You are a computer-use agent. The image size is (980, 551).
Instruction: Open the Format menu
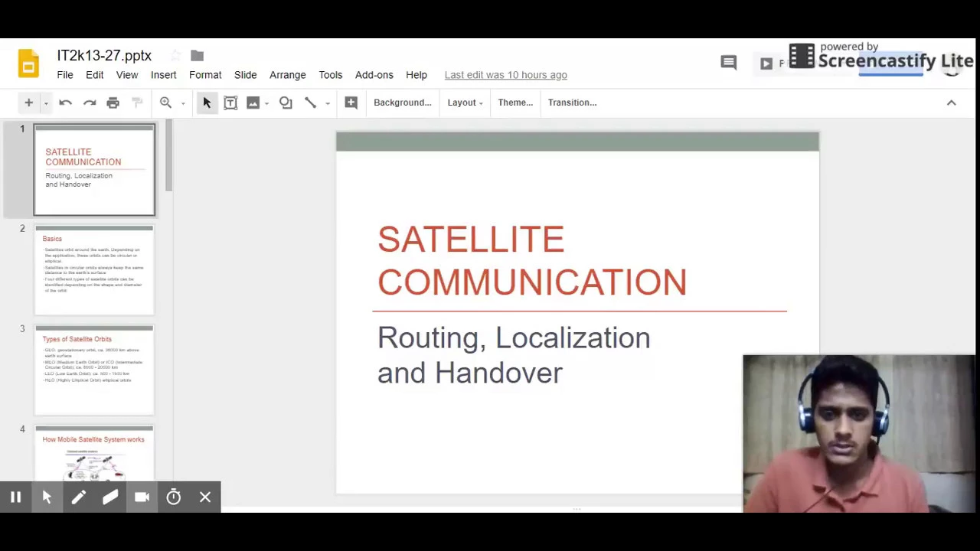pyautogui.click(x=205, y=75)
